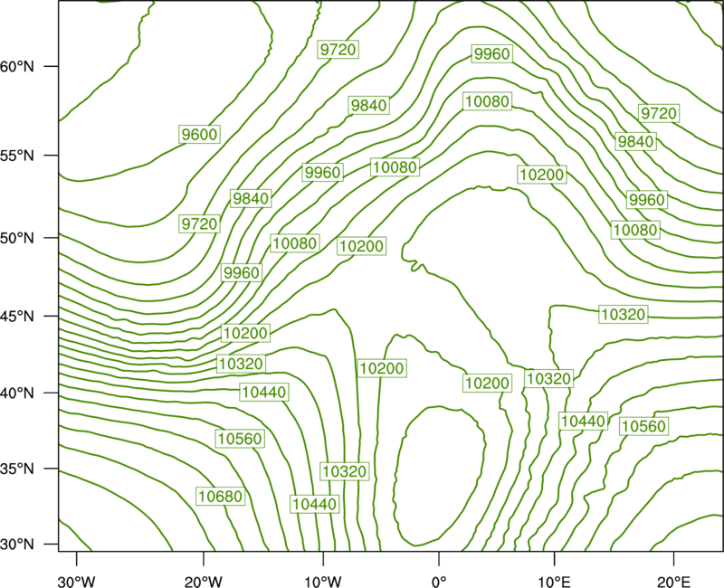Select the 30°N latitude axis label
The width and height of the screenshot is (724, 588).
click(x=17, y=545)
